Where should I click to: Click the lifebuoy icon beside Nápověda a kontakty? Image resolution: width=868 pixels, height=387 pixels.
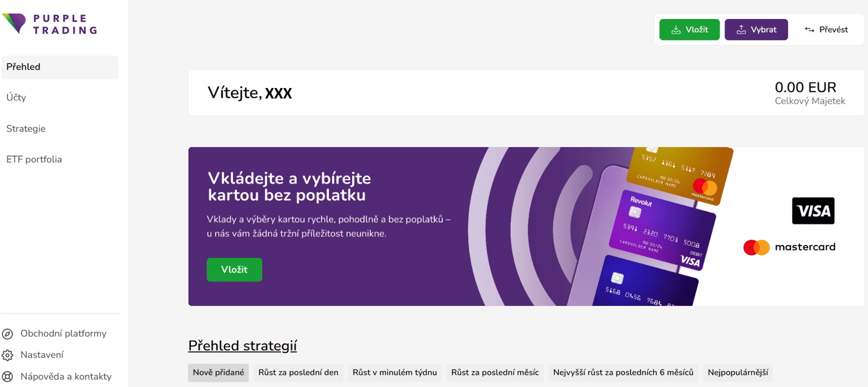coord(7,376)
